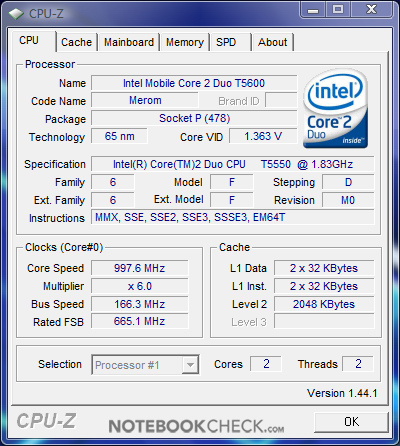Click the Intel Core 2 Duo logo
The width and height of the screenshot is (400, 446).
tap(335, 108)
